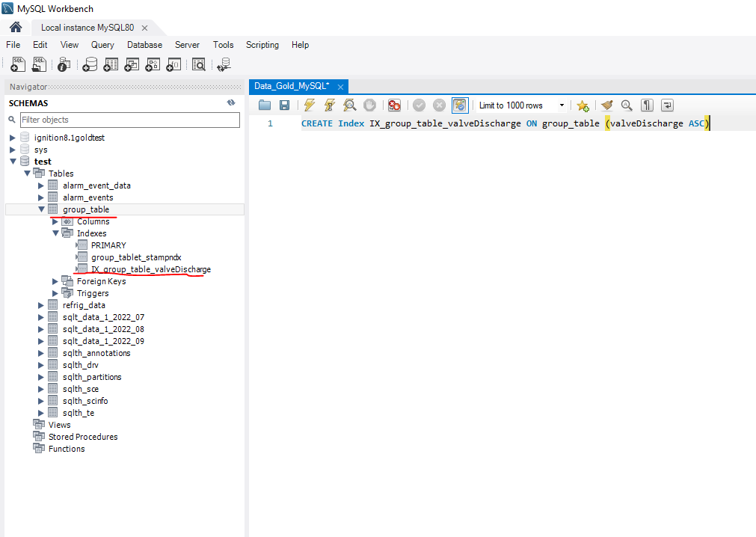Expand the refrig_data table
756x537 pixels.
[x=41, y=305]
